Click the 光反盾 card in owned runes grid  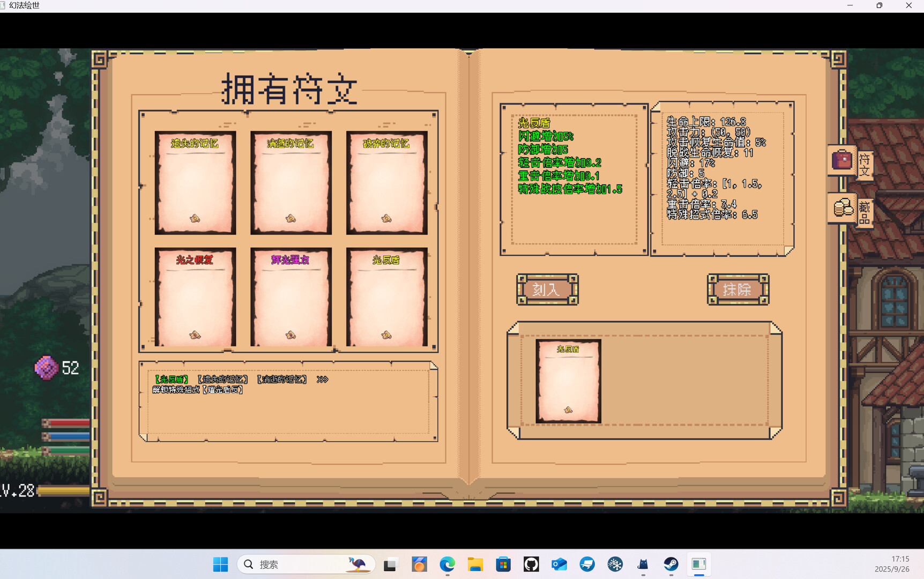[x=386, y=297]
